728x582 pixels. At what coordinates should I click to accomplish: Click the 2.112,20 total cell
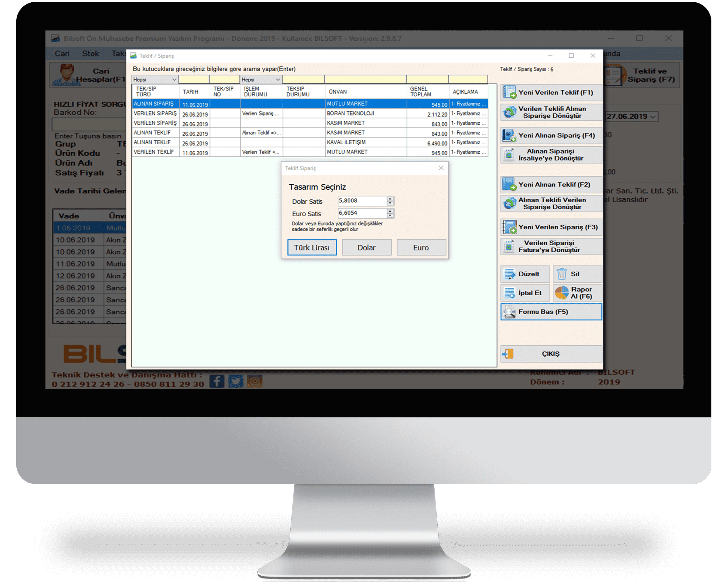428,114
